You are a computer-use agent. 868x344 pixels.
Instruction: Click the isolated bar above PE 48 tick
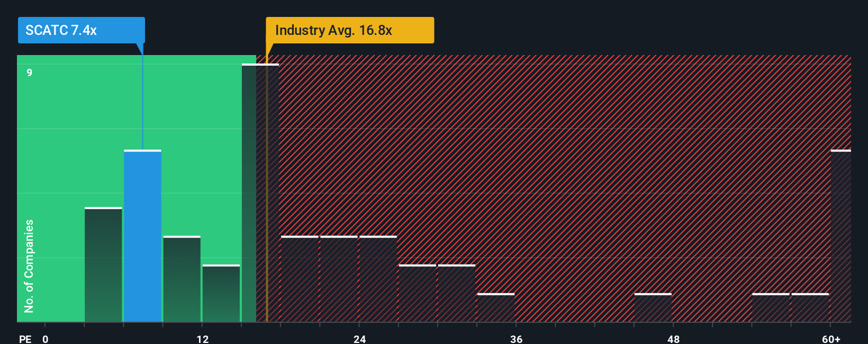click(653, 307)
